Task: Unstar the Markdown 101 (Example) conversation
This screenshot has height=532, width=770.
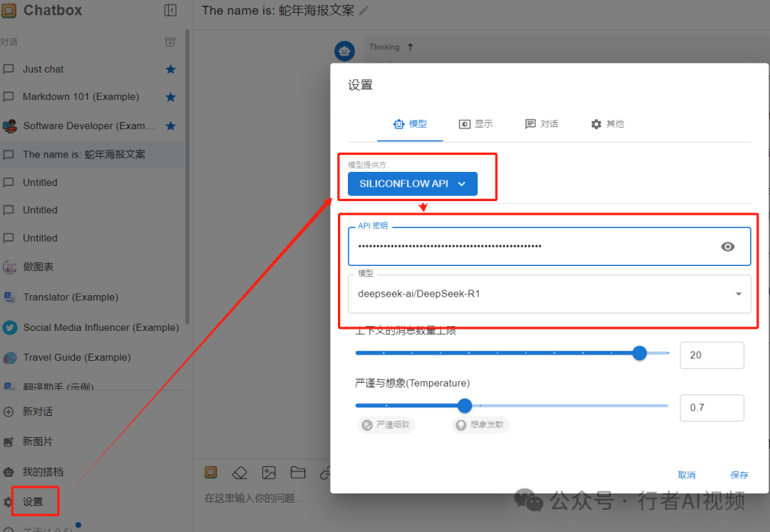Action: click(170, 97)
